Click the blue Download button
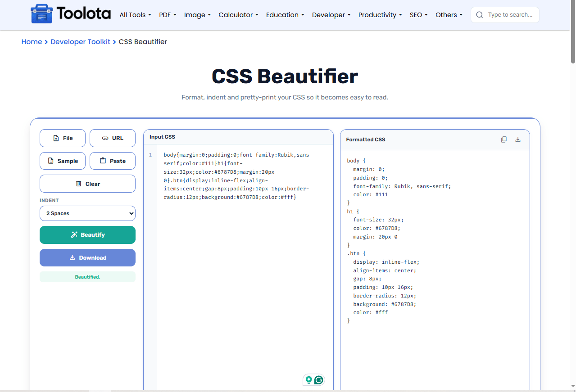Screen dimensions: 576x392 pyautogui.click(x=87, y=258)
